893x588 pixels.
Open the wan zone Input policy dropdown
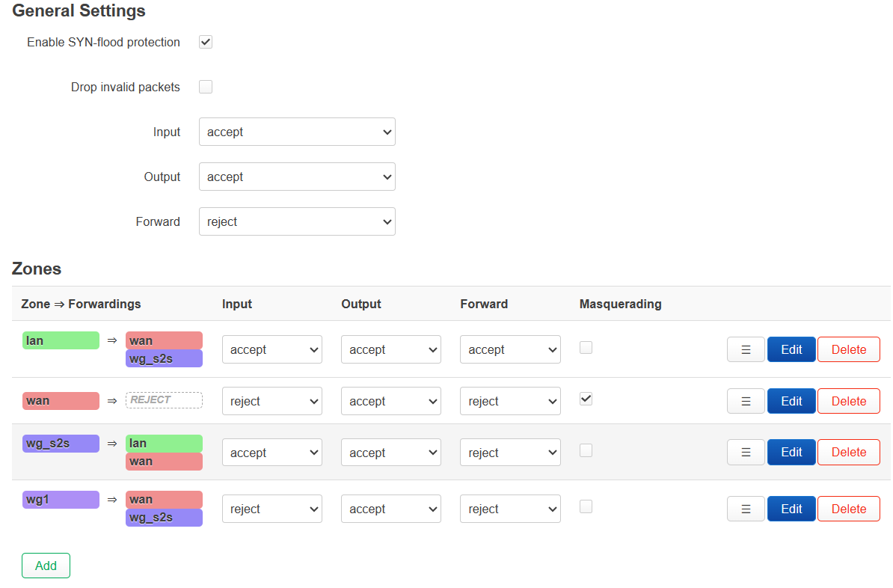pyautogui.click(x=271, y=401)
